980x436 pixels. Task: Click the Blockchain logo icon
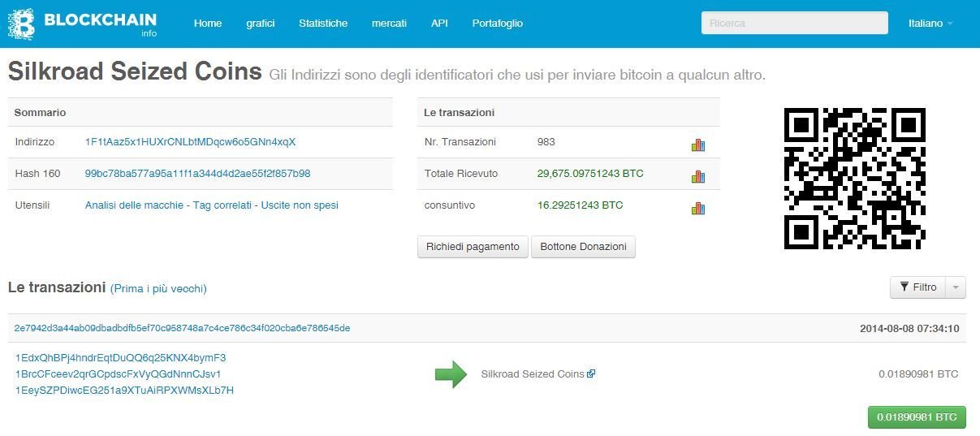22,24
